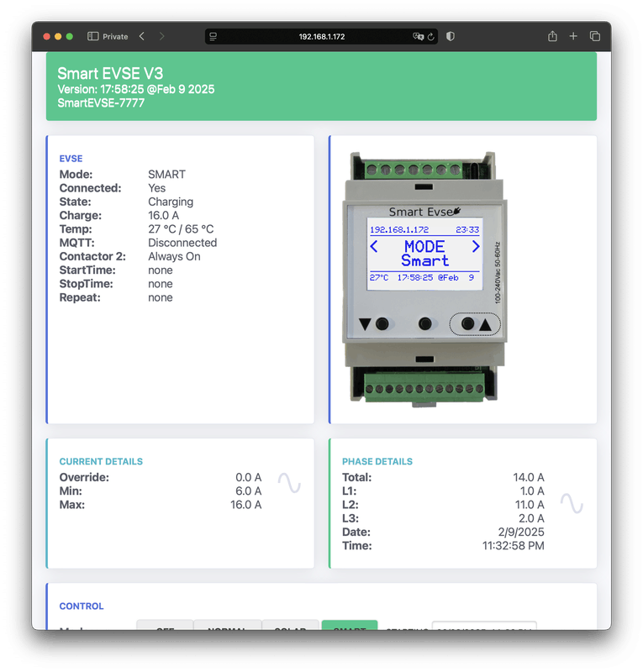Click the Min 6.0 A value
The height and width of the screenshot is (672, 643).
click(x=248, y=491)
